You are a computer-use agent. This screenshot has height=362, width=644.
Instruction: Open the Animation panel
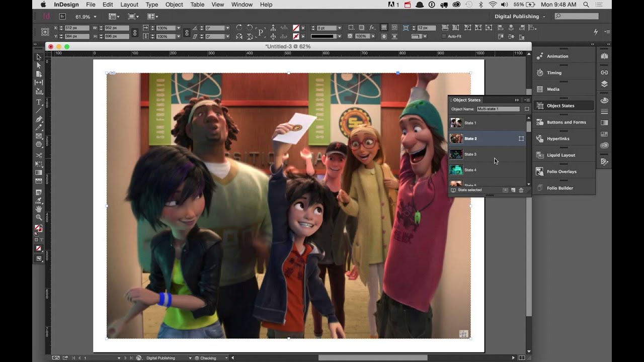pos(563,56)
